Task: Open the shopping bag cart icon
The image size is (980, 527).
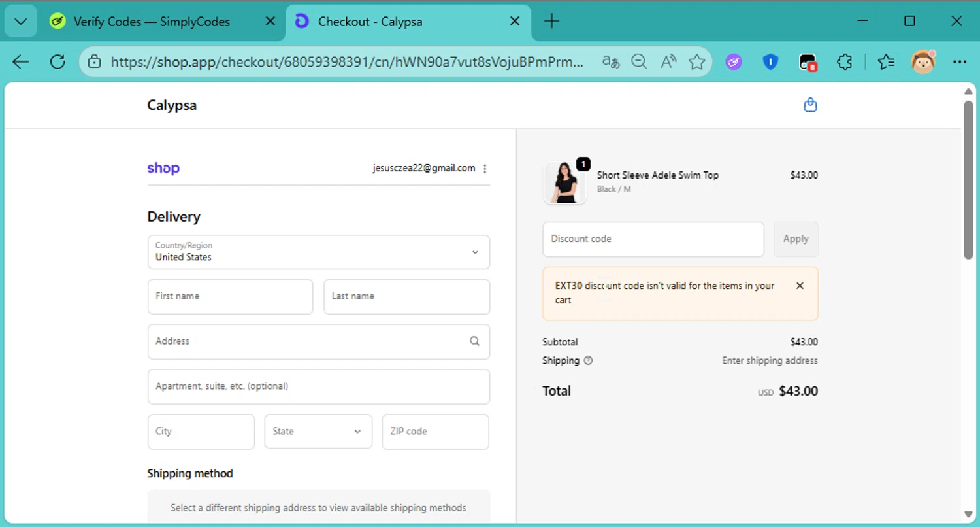Action: pos(810,105)
